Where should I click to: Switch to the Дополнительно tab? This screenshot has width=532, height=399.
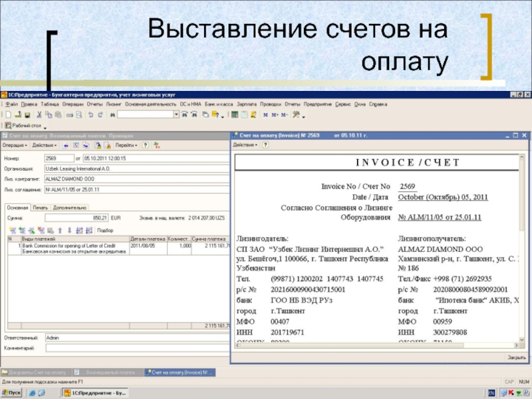click(70, 207)
